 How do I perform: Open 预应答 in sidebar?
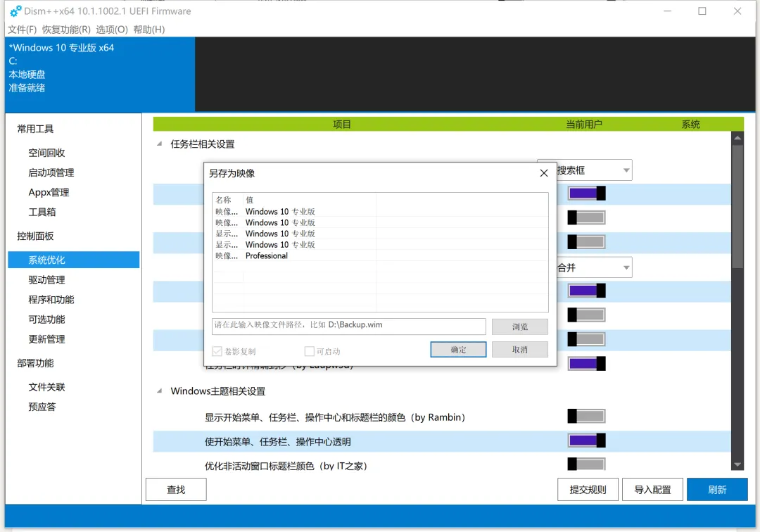pos(42,407)
